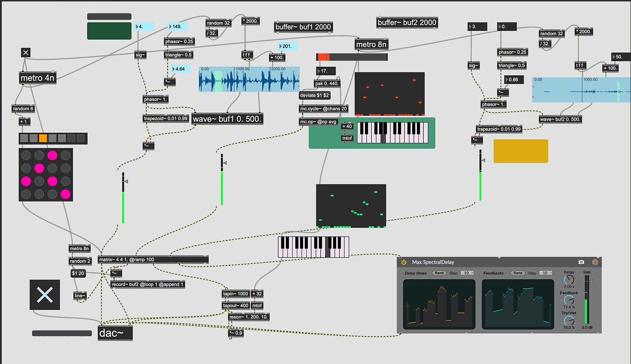This screenshot has height=364, width=631.
Task: Select the random 6 object
Action: pos(23,109)
